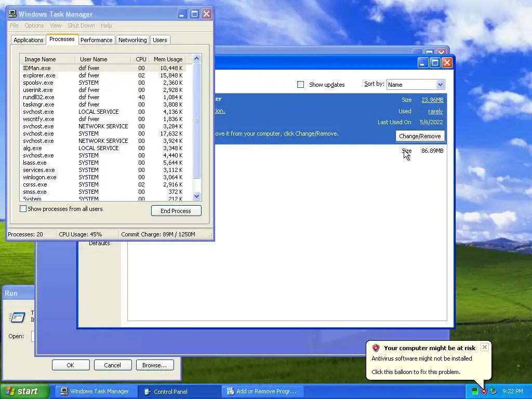Switch to Add or Remove Programs taskbar button
Screen dimensions: 532x399
pos(262,392)
